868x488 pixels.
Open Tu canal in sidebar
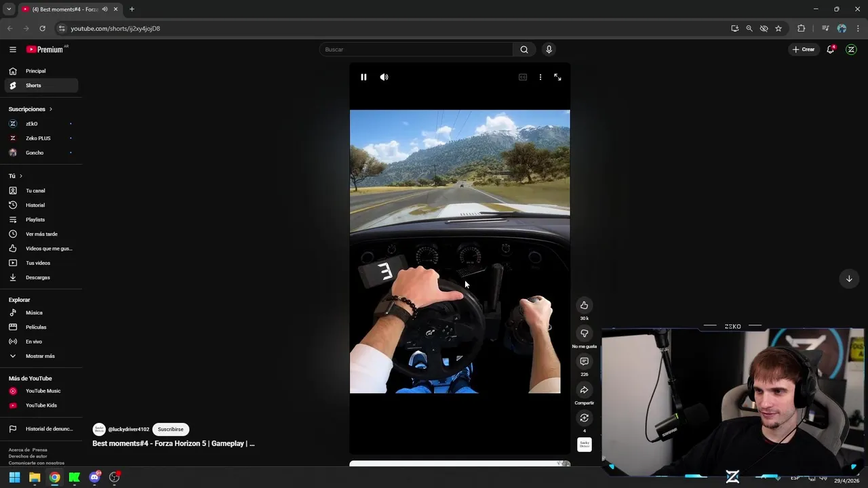click(x=41, y=190)
